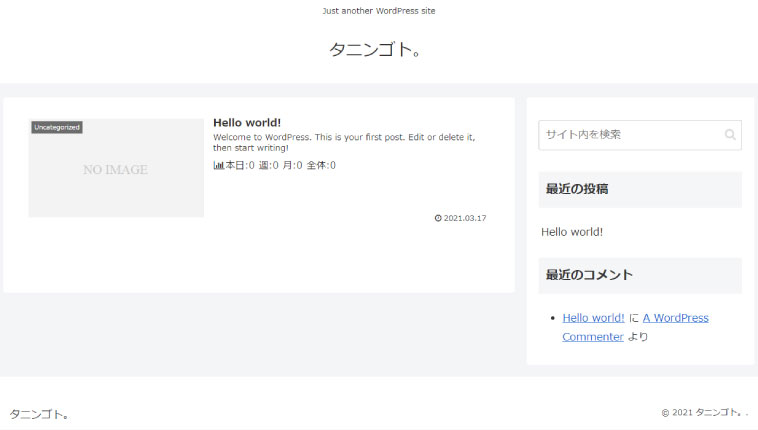Focus the サイト内を検索 search field
Screen dimensions: 758x430
[x=628, y=135]
